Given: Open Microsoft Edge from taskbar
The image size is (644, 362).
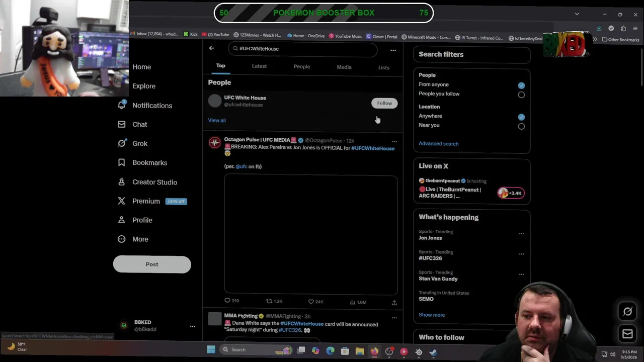Looking at the screenshot, I should coord(330,351).
